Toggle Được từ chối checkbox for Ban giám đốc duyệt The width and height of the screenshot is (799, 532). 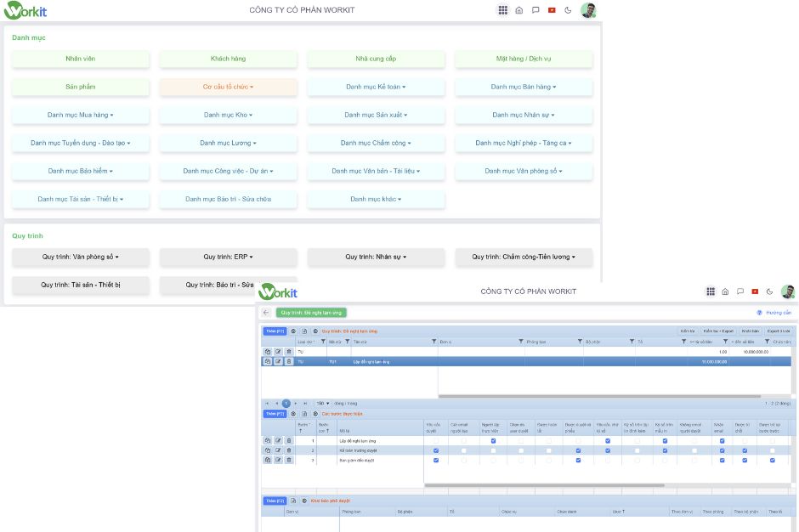[744, 460]
